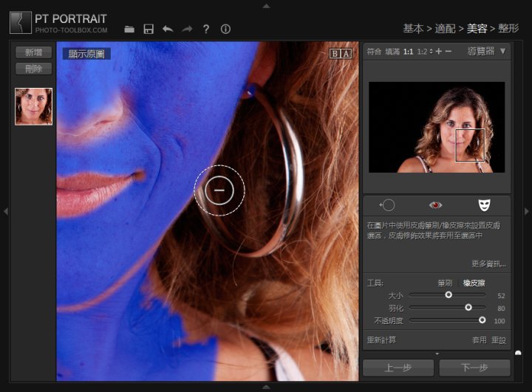Image resolution: width=532 pixels, height=392 pixels.
Task: Expand the top panel collapse arrow
Action: tap(266, 5)
